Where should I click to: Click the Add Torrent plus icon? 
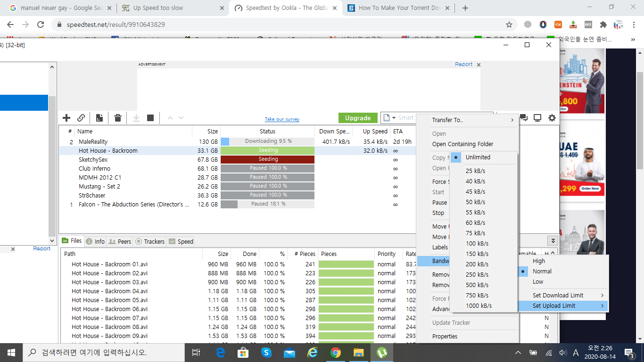tap(66, 118)
